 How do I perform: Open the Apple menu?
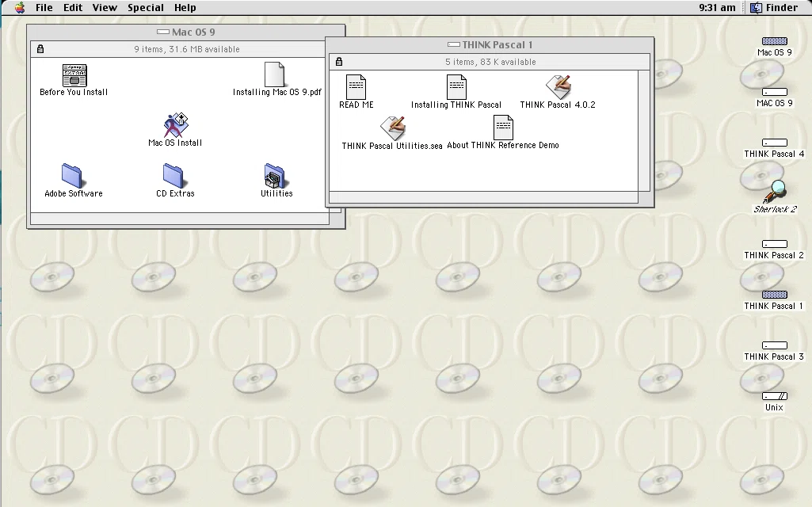click(20, 8)
